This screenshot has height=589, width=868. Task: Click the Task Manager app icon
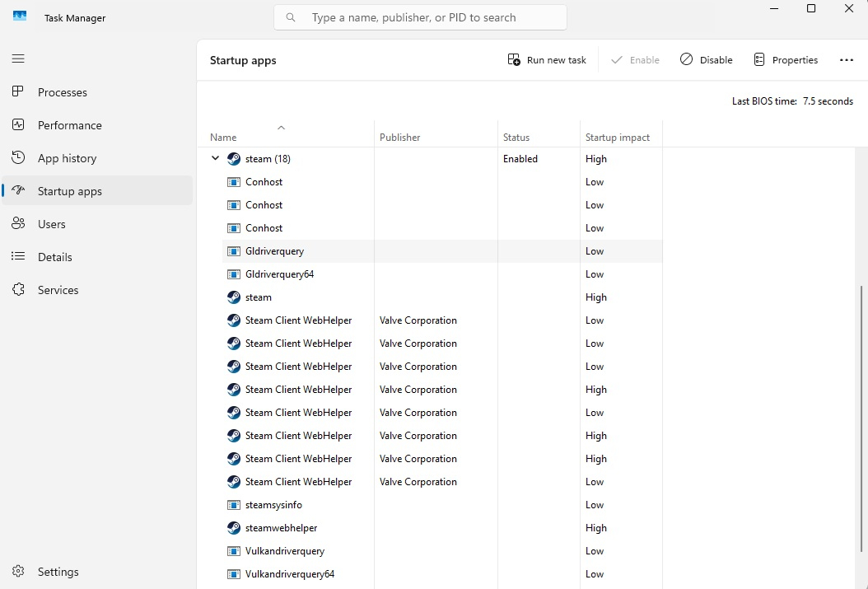coord(20,16)
